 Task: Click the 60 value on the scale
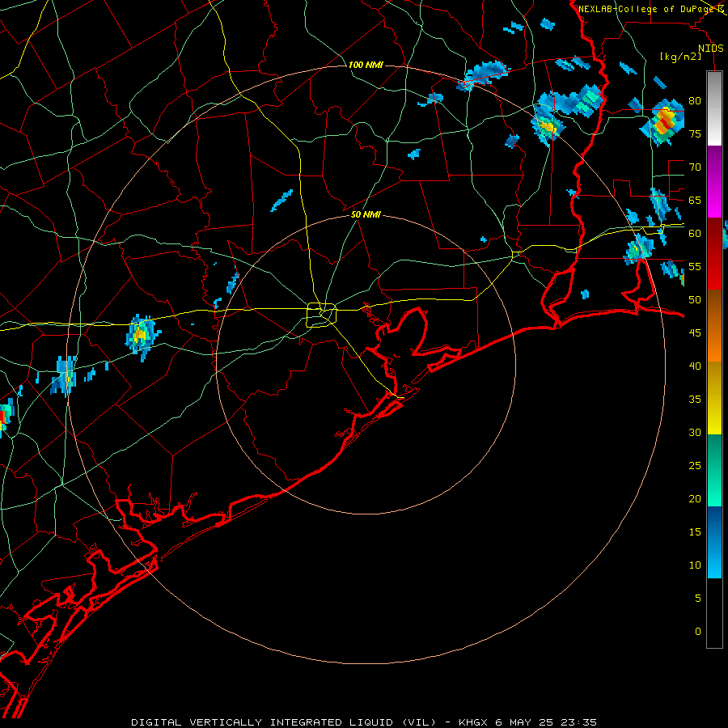pos(695,234)
